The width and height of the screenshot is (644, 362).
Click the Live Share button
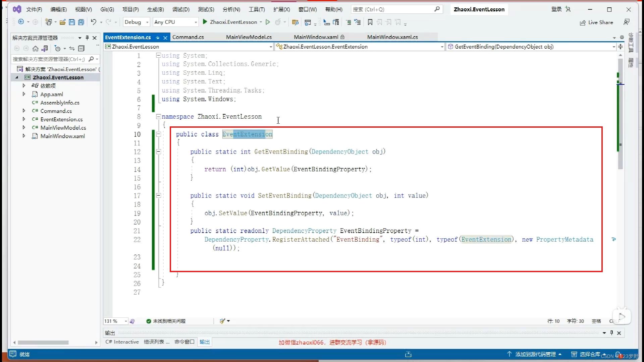596,22
